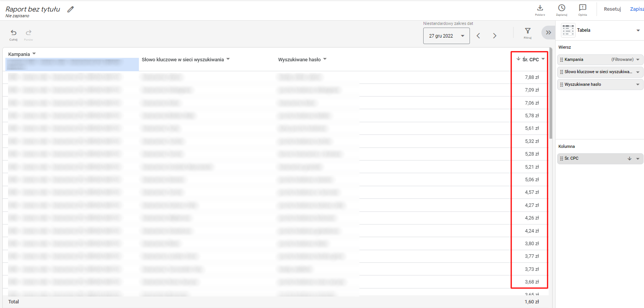This screenshot has width=644, height=308.
Task: Open the Filtruj funnel icon
Action: [x=528, y=31]
